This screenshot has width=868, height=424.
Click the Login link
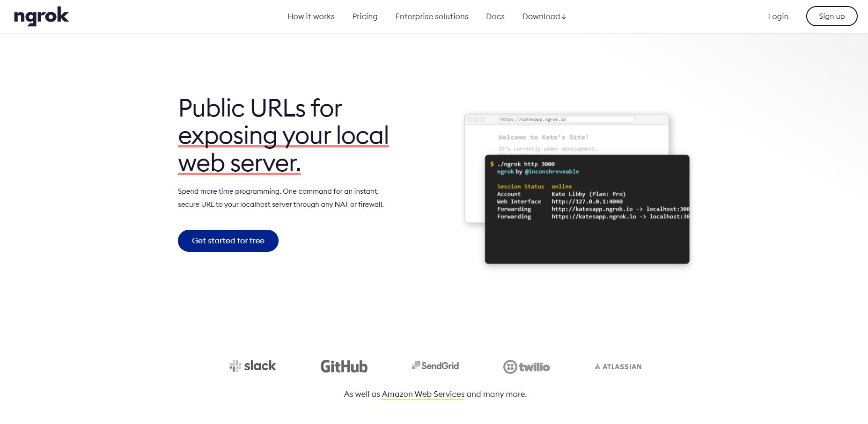pos(778,16)
